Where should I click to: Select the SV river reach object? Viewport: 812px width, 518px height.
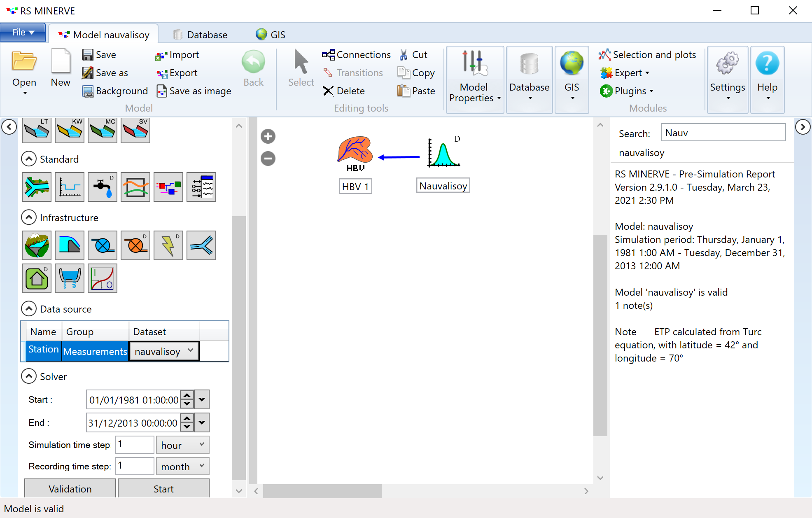135,130
